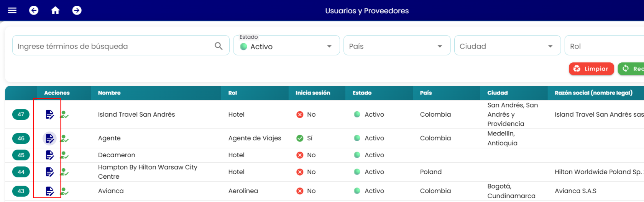Go back with the left arrow icon

click(34, 10)
